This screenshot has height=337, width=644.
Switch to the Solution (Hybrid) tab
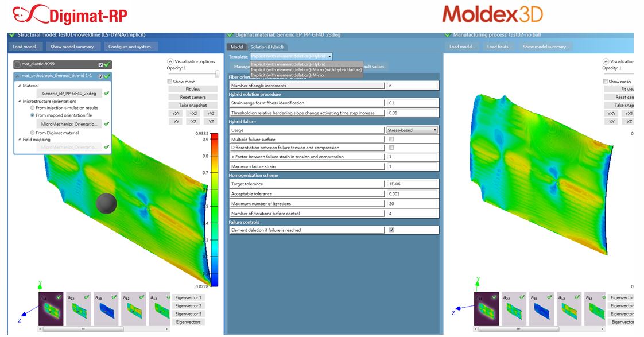pyautogui.click(x=267, y=47)
